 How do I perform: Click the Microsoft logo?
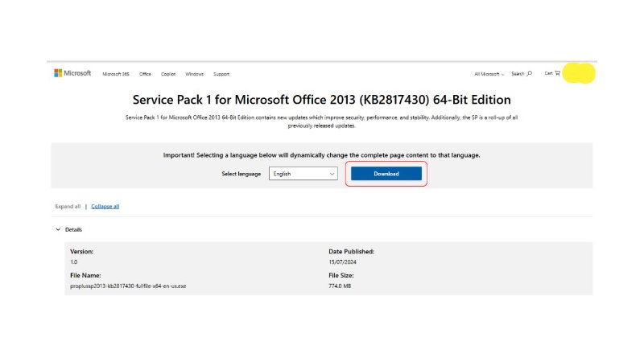(72, 73)
